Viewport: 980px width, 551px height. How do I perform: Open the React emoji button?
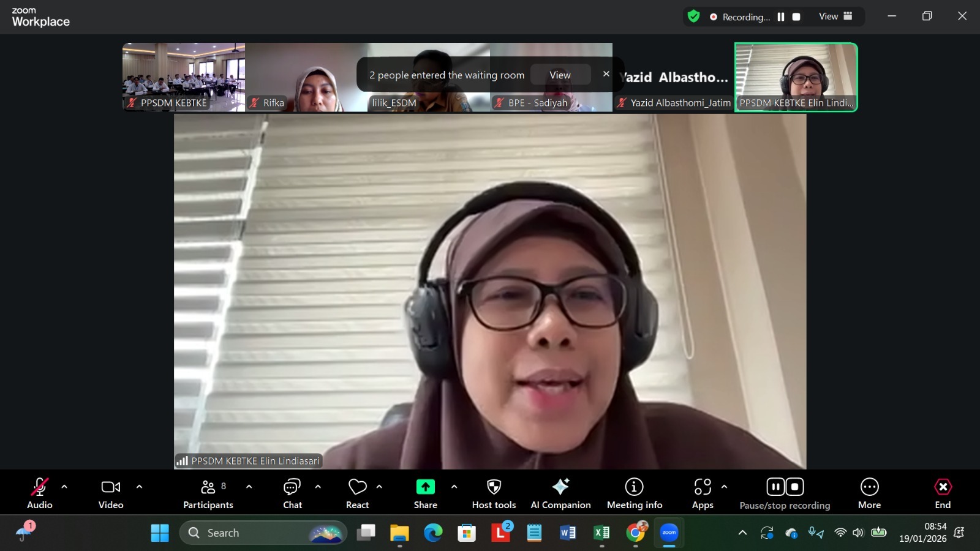[x=357, y=493]
